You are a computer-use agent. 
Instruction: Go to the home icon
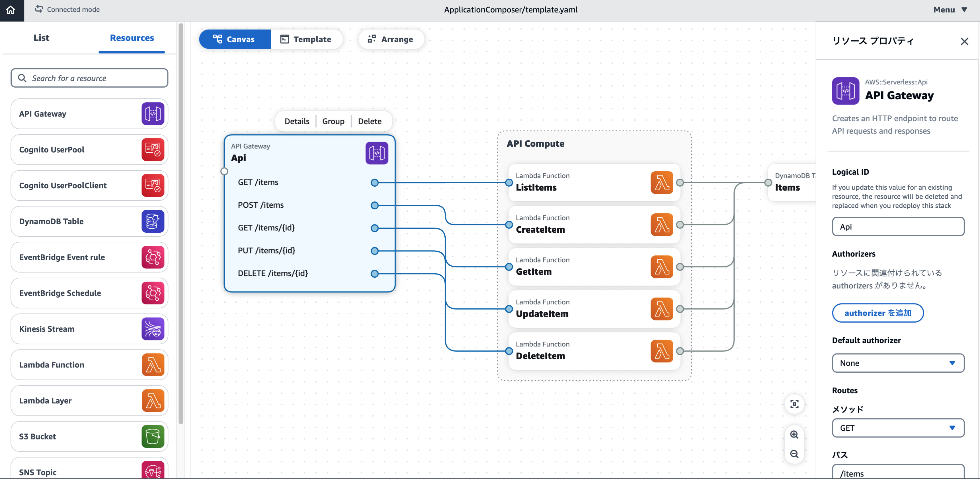11,10
